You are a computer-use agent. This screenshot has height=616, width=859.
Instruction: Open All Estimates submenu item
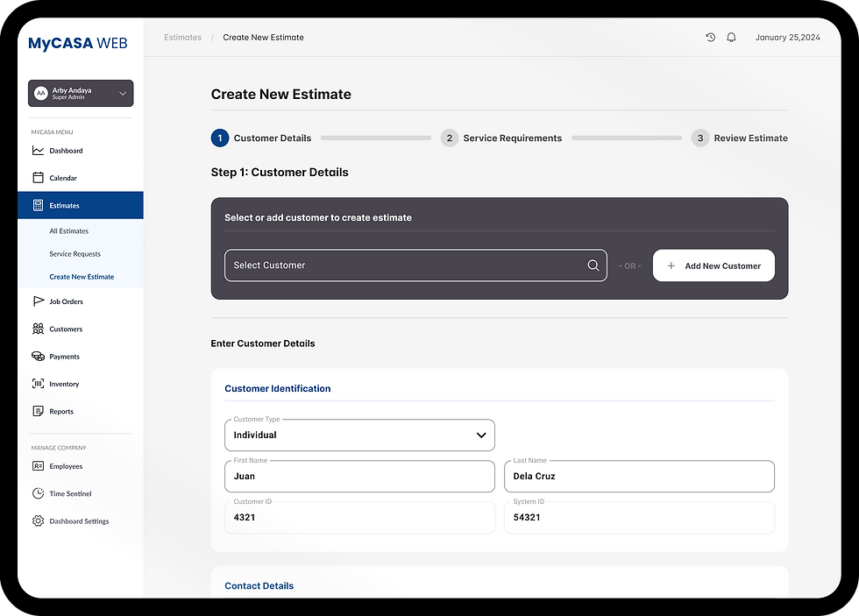coord(69,231)
